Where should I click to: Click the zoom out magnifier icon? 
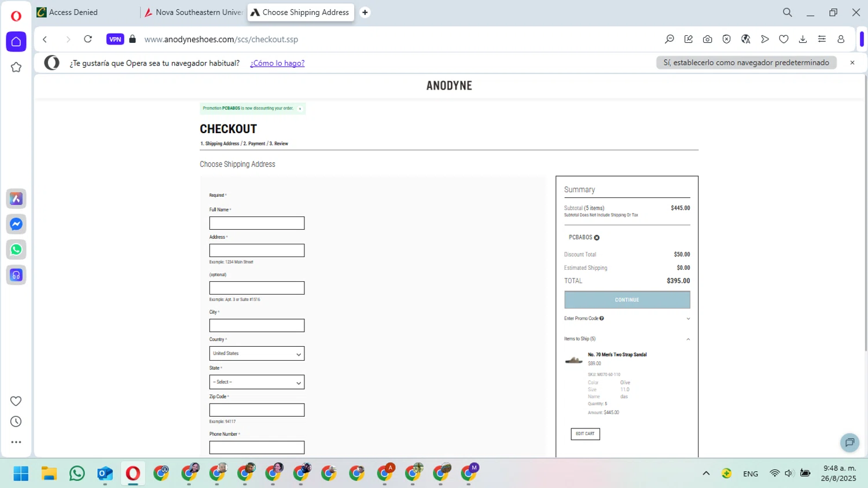pyautogui.click(x=670, y=39)
